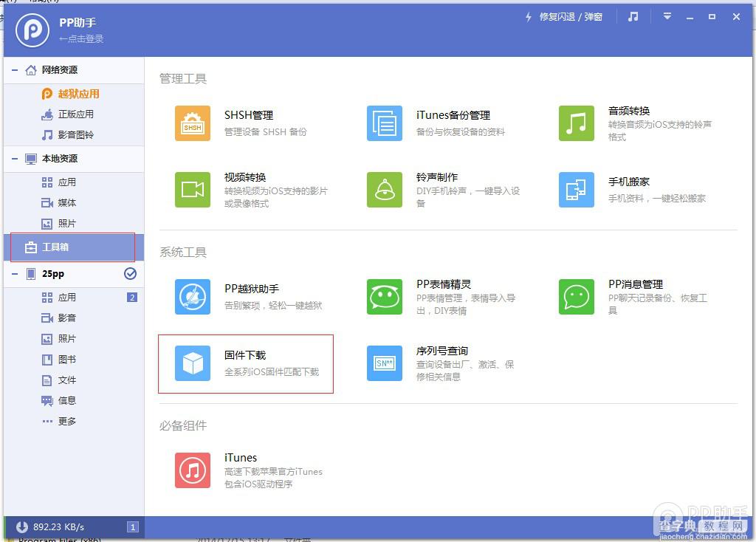Click 修复闪退 / 弹窗 in the title bar
The image size is (756, 542).
point(571,17)
